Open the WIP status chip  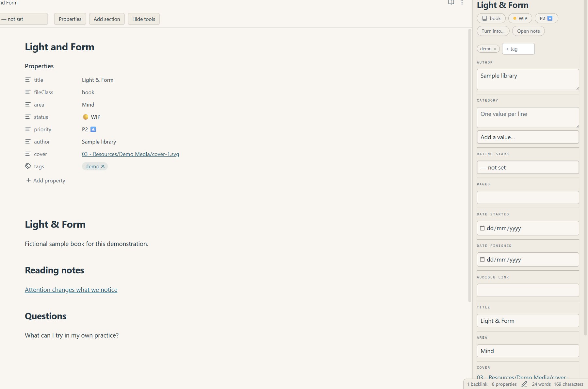click(520, 18)
